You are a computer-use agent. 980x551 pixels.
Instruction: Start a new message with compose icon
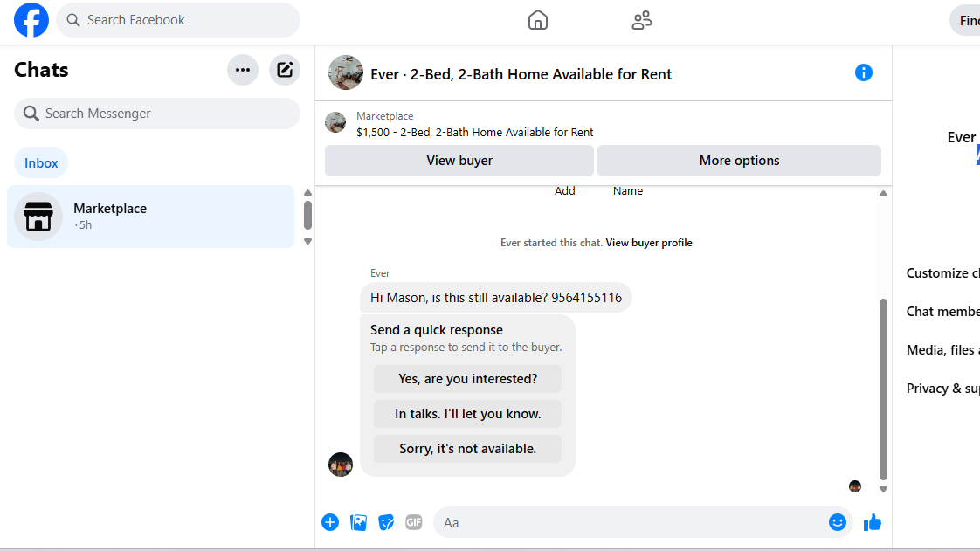(285, 70)
